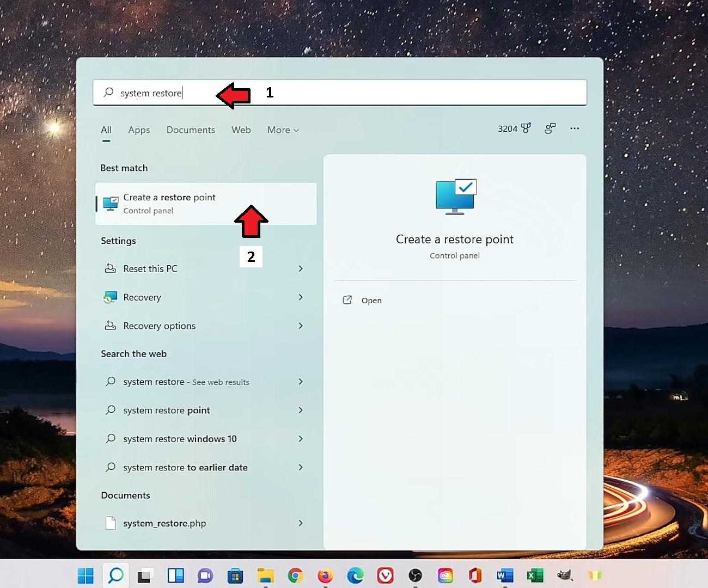Select the Web filter tab

[241, 130]
